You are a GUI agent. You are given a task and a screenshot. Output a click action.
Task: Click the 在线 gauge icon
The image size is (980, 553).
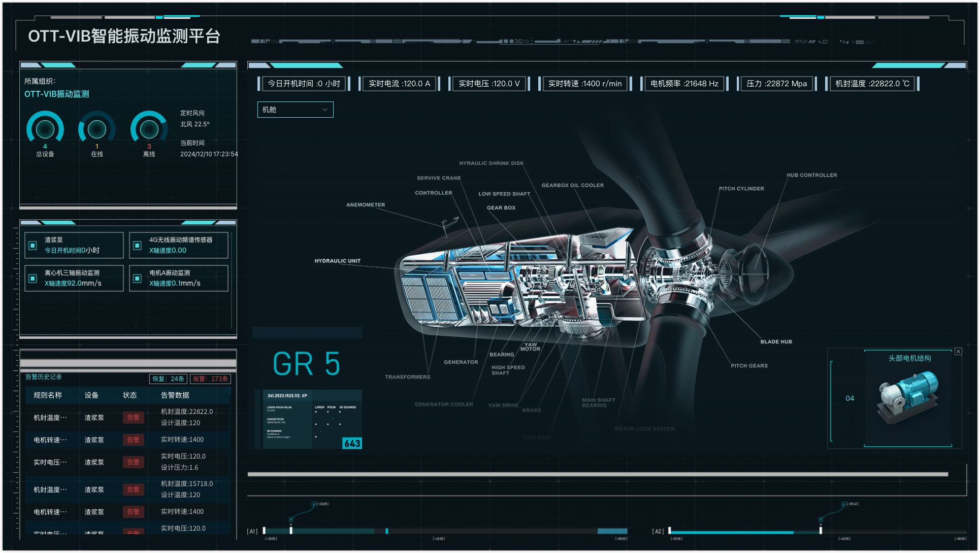pyautogui.click(x=97, y=129)
